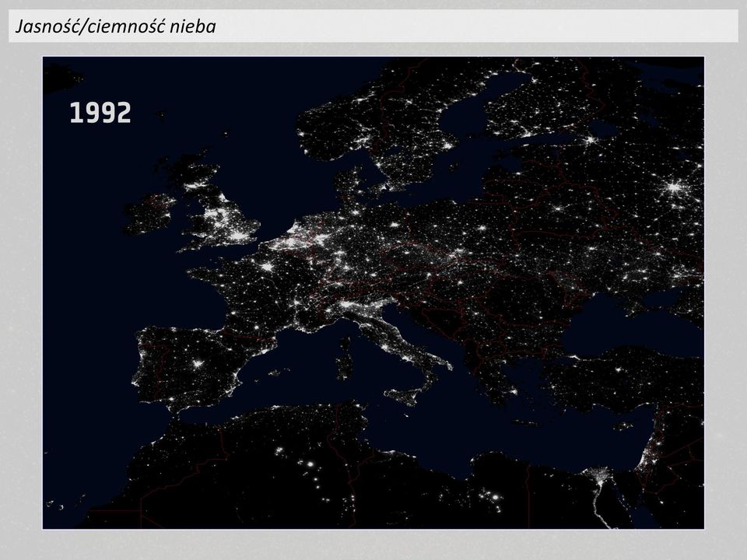Click the night-lights satellite map of Europe
This screenshot has width=747, height=560.
point(373,292)
